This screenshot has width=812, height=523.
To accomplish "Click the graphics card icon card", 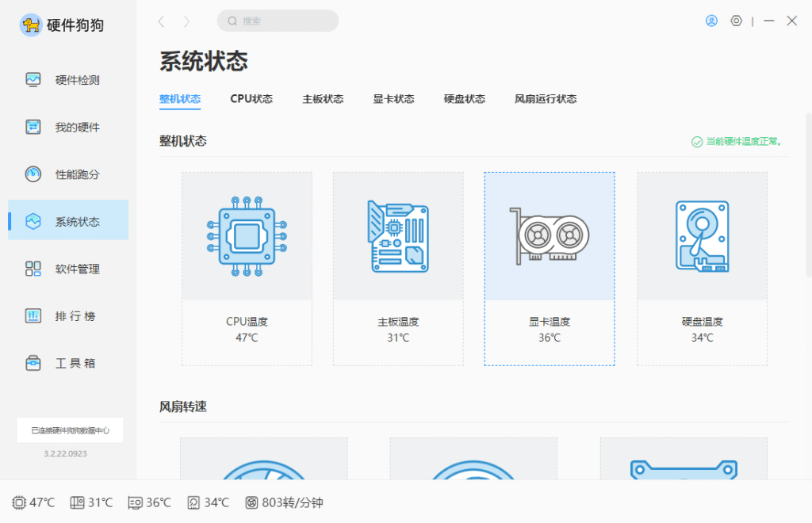I will [x=550, y=236].
